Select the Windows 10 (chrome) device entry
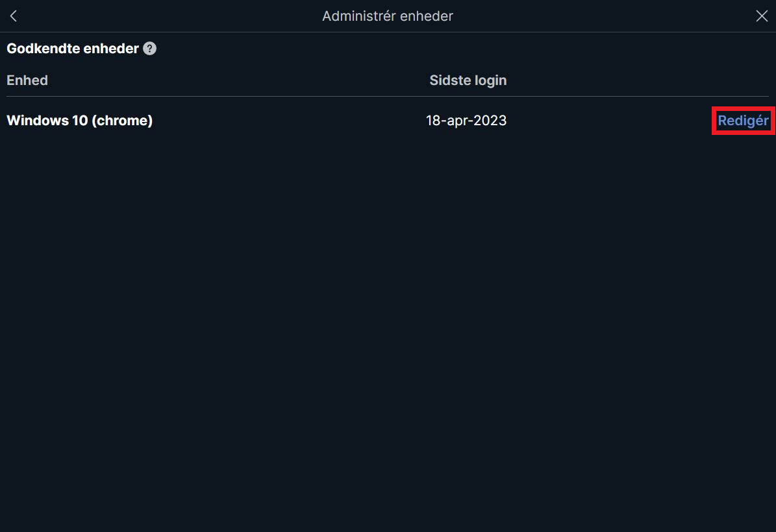Image resolution: width=776 pixels, height=532 pixels. coord(80,121)
